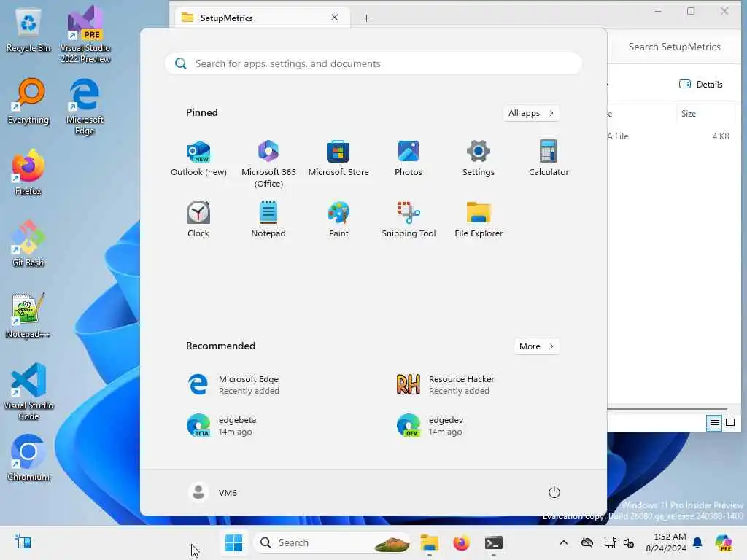Open the Photos pinned app
Viewport: 747px width, 560px height.
409,160
